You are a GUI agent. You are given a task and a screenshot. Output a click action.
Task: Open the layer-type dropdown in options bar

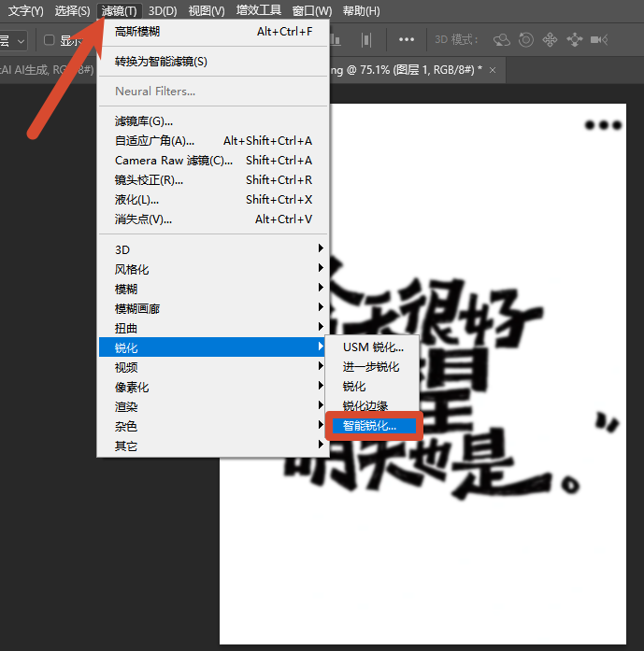[x=13, y=41]
